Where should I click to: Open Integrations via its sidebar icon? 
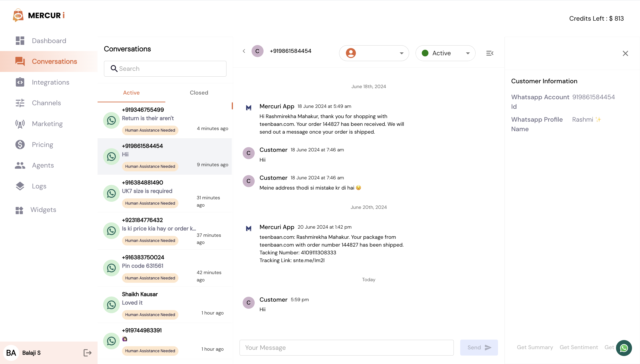(20, 82)
